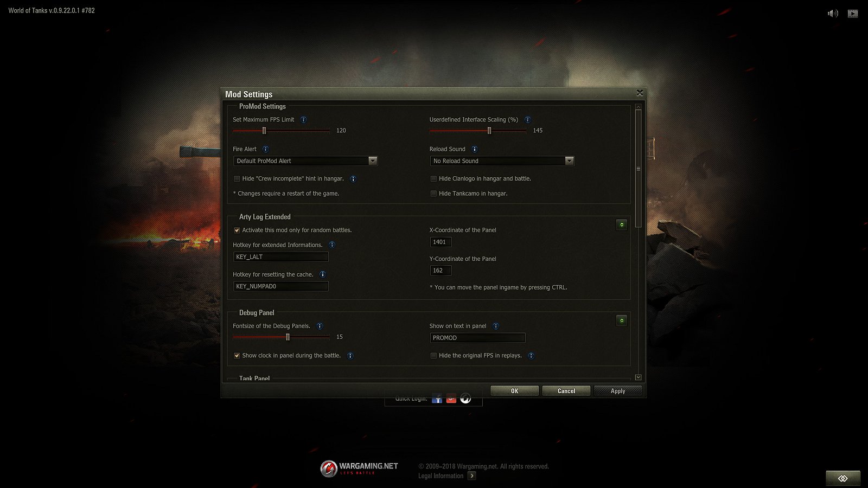Click the Wargaming ID quick login icon

click(x=465, y=399)
